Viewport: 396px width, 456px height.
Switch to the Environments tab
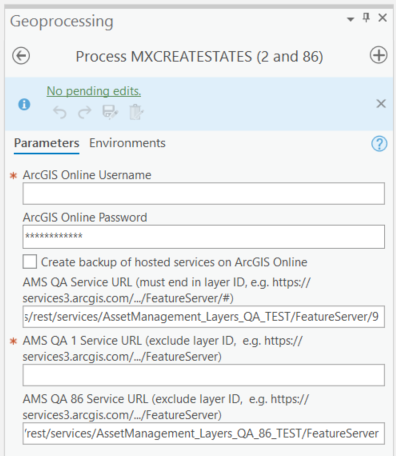[x=127, y=143]
